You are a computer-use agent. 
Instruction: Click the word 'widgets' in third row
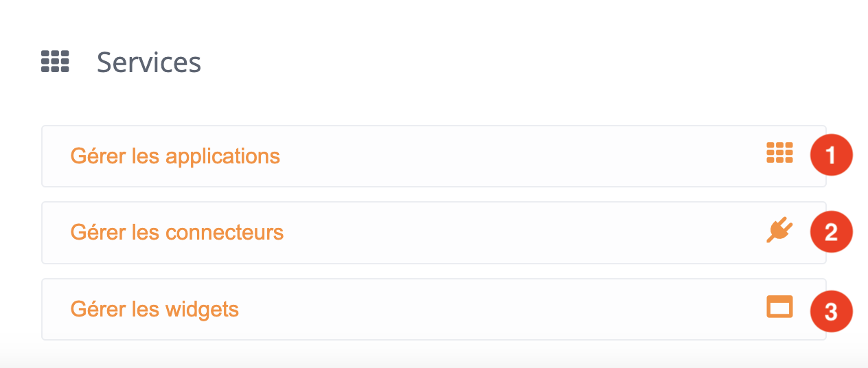coord(203,310)
